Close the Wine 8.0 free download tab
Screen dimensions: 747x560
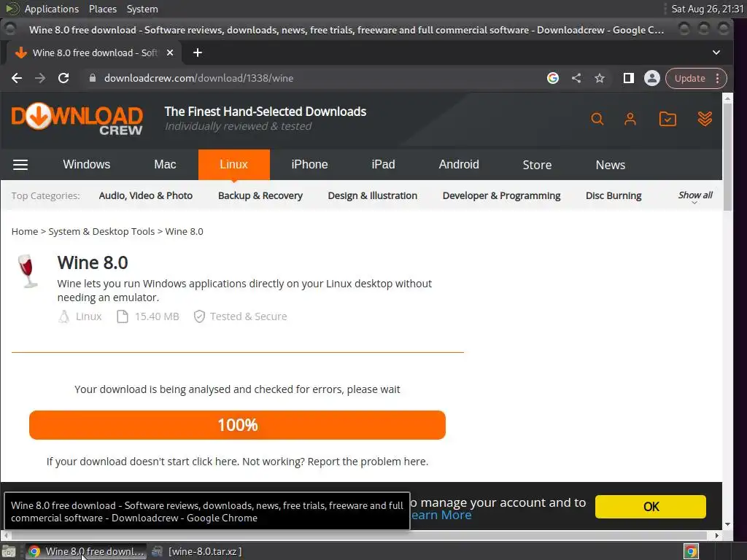click(169, 52)
